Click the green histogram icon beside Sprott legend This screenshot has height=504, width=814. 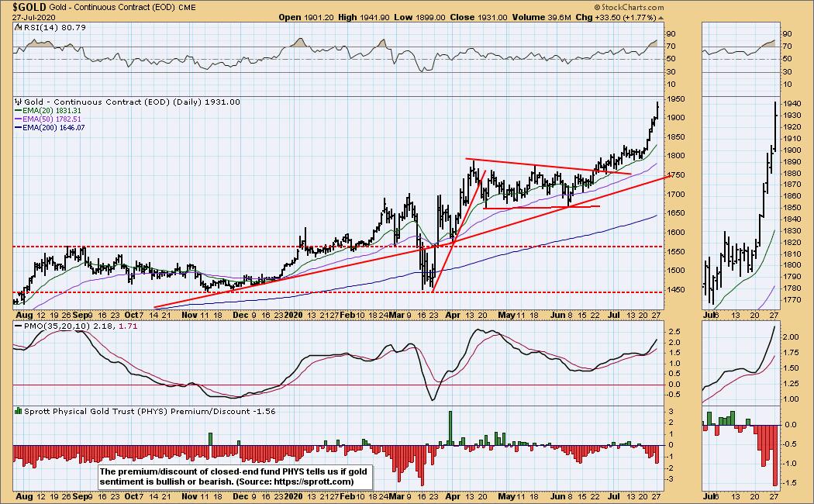[x=18, y=411]
